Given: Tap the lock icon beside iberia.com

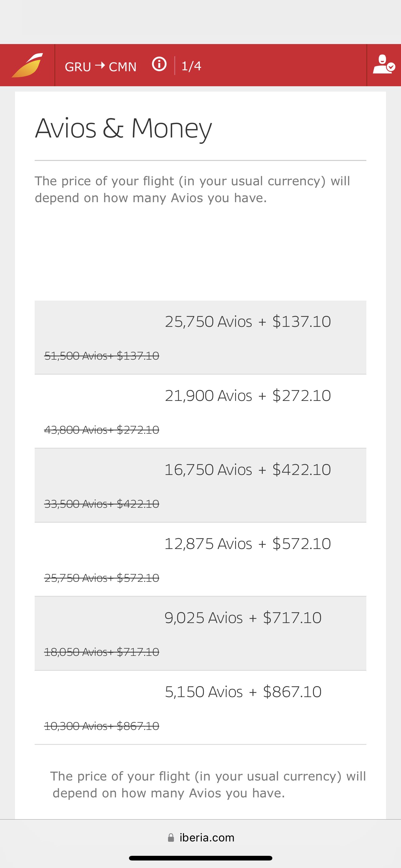Looking at the screenshot, I should 171,838.
